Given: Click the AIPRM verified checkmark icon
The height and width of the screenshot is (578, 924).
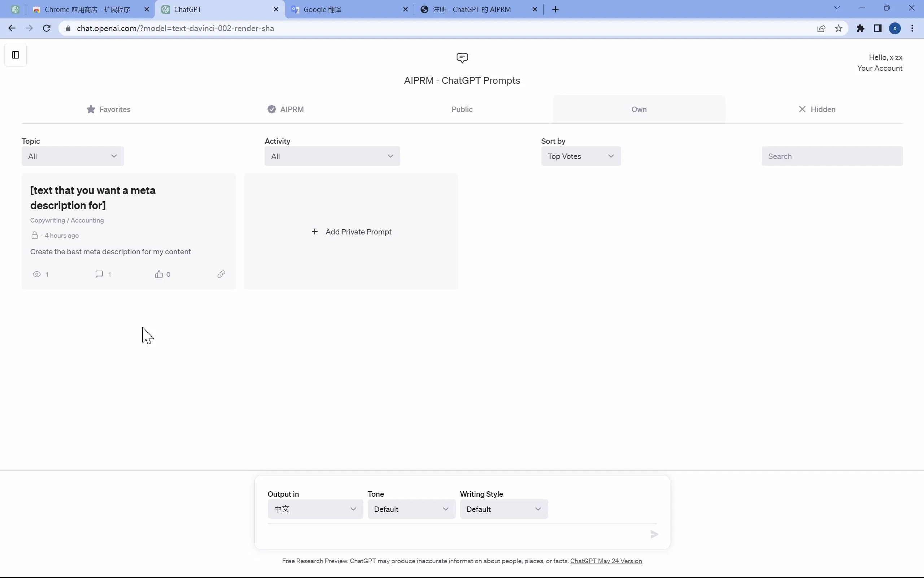Looking at the screenshot, I should click(x=271, y=109).
